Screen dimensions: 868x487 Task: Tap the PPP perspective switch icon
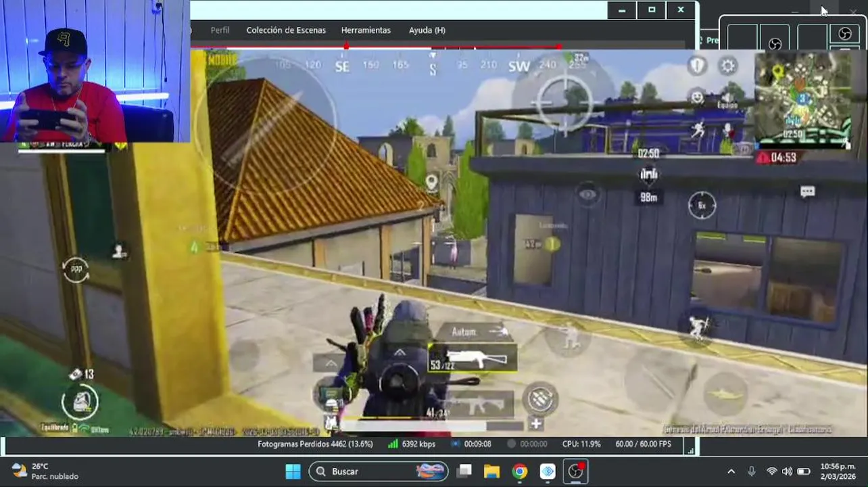coord(76,269)
